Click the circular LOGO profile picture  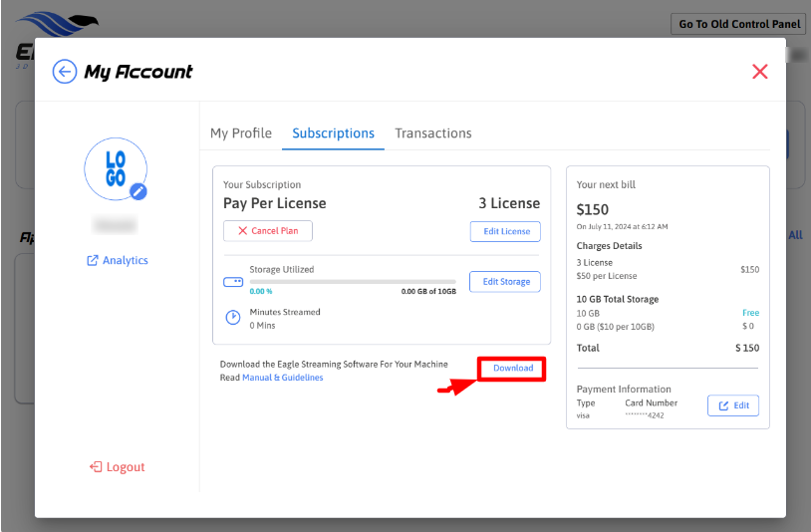tap(115, 168)
